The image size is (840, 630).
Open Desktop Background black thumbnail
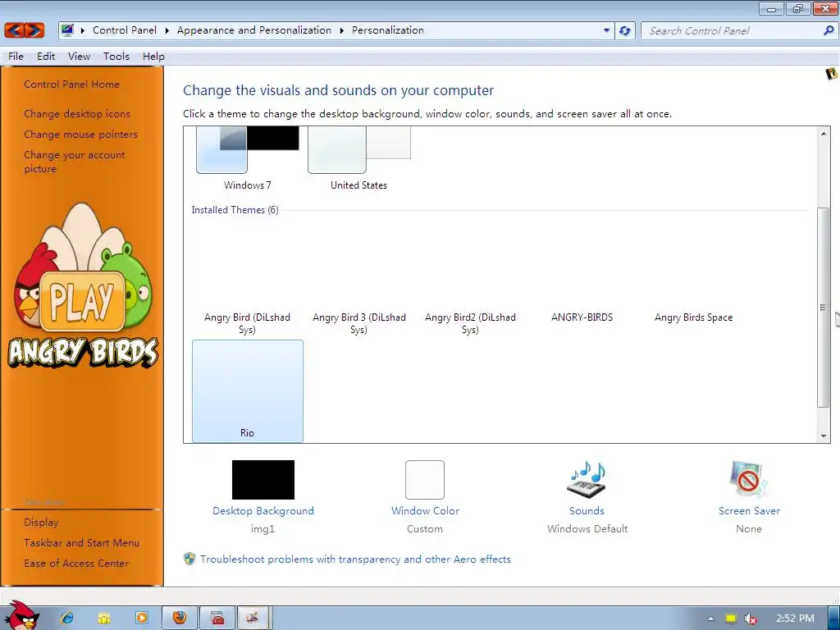click(x=263, y=479)
